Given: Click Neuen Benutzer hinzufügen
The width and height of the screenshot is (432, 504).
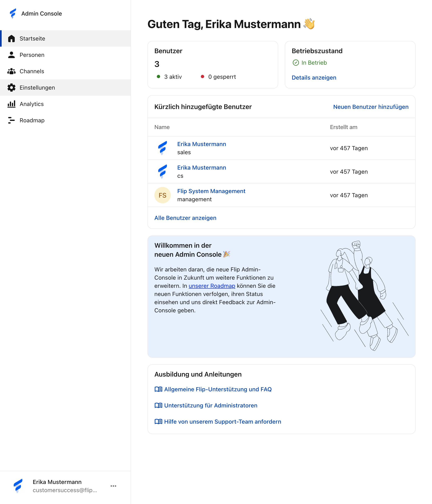Looking at the screenshot, I should click(371, 107).
